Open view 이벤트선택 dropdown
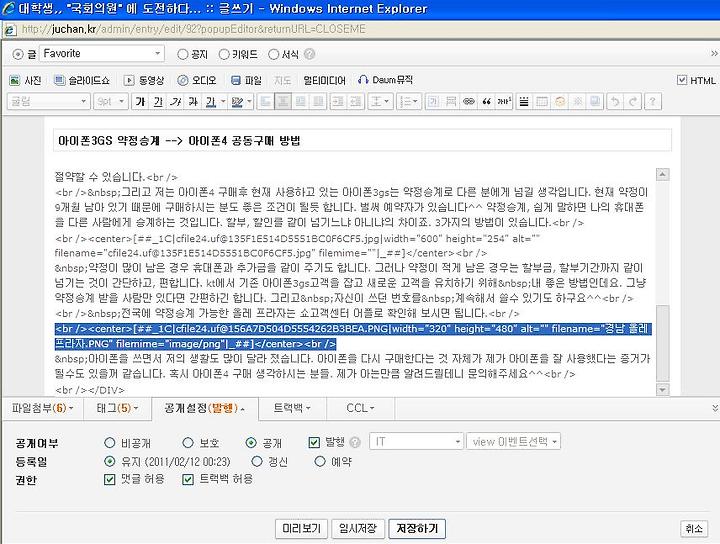Screen dimensions: 720x544 pos(513,442)
